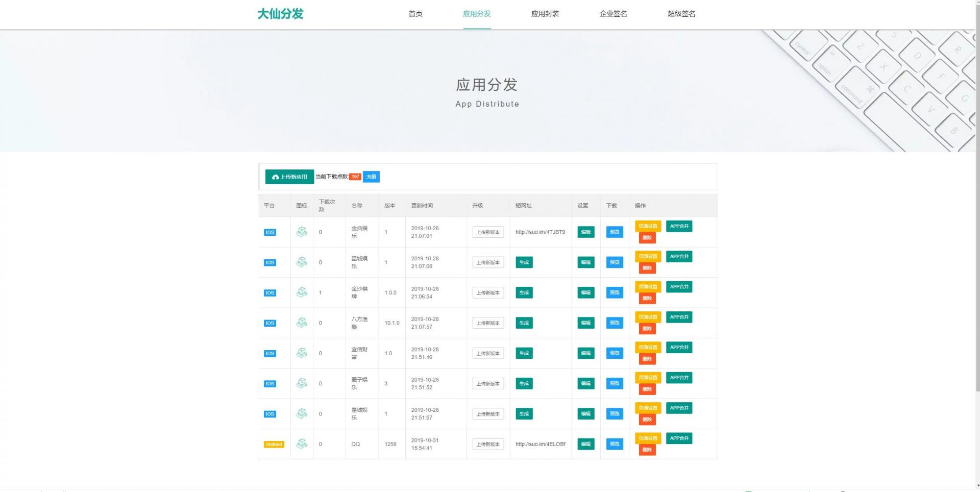Click the 星城娱乐 app icon
This screenshot has height=492, width=980.
tap(302, 262)
